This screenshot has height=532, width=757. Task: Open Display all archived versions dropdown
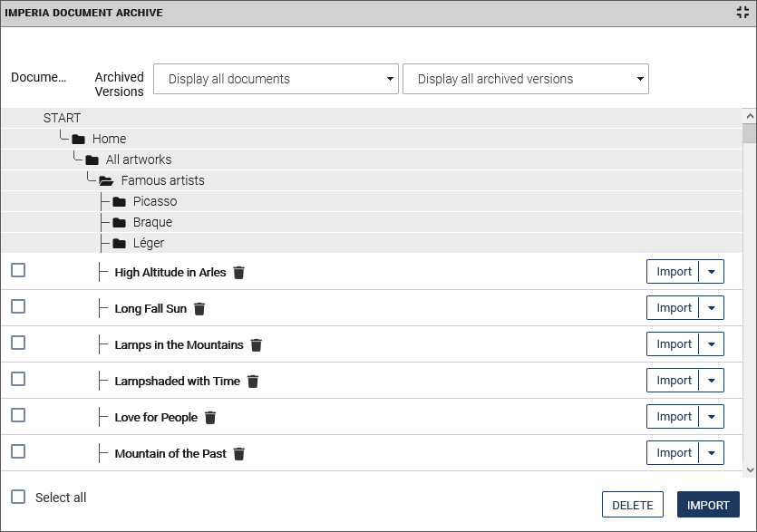[525, 79]
